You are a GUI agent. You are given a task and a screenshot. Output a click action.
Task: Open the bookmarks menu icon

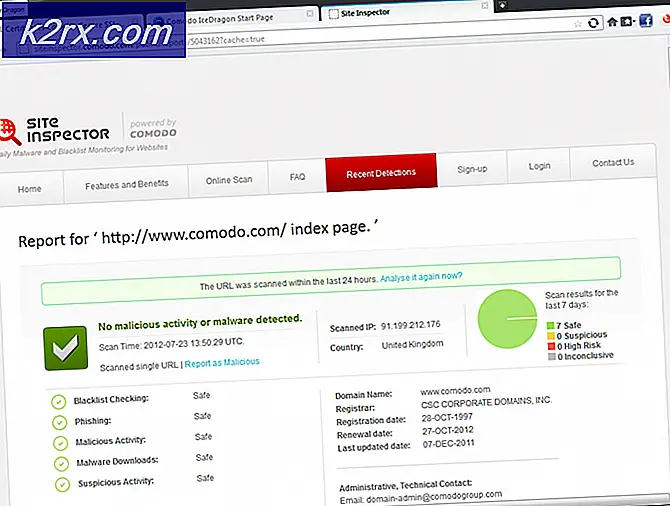tap(627, 21)
